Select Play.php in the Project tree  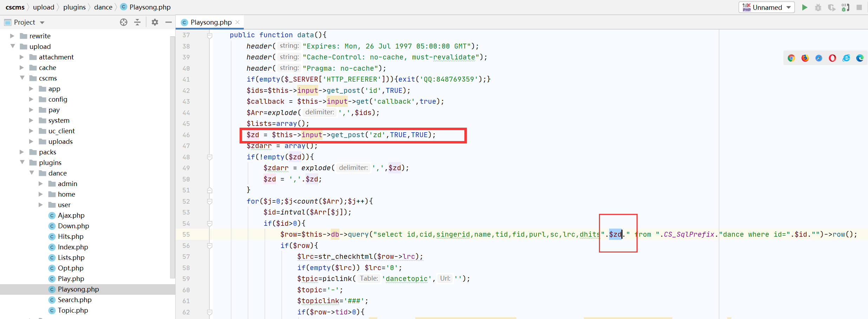[x=71, y=279]
